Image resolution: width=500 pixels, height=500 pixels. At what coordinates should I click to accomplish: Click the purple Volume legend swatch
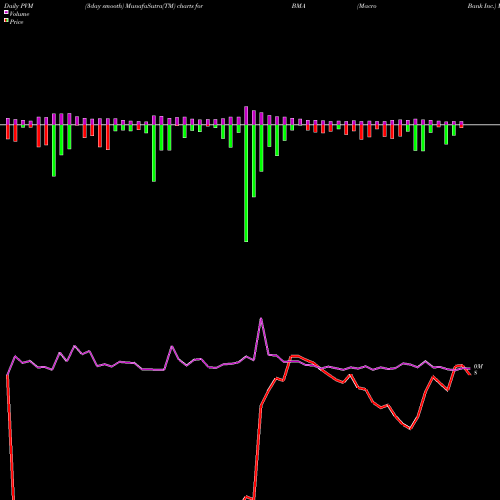6,12
